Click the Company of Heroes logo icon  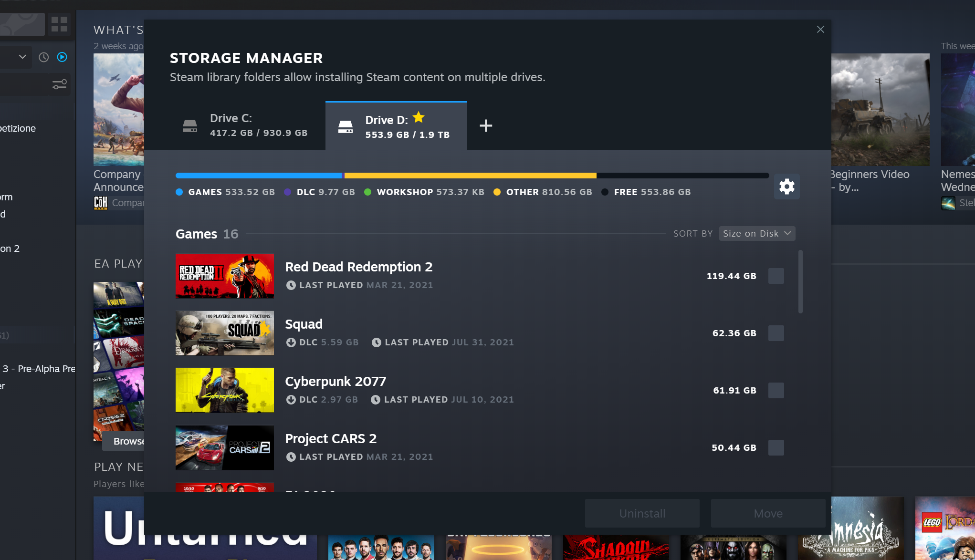(101, 203)
